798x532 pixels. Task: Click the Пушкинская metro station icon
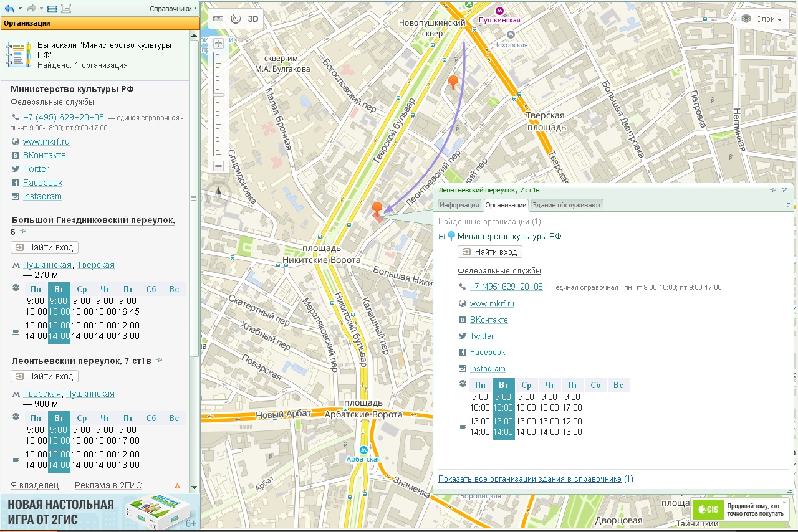click(499, 11)
